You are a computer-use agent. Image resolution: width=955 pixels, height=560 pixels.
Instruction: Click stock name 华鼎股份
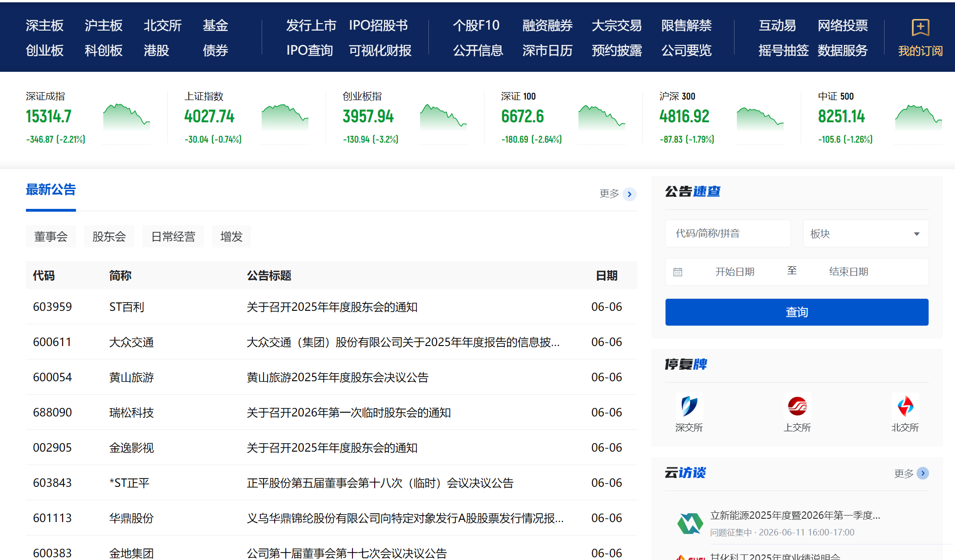132,518
